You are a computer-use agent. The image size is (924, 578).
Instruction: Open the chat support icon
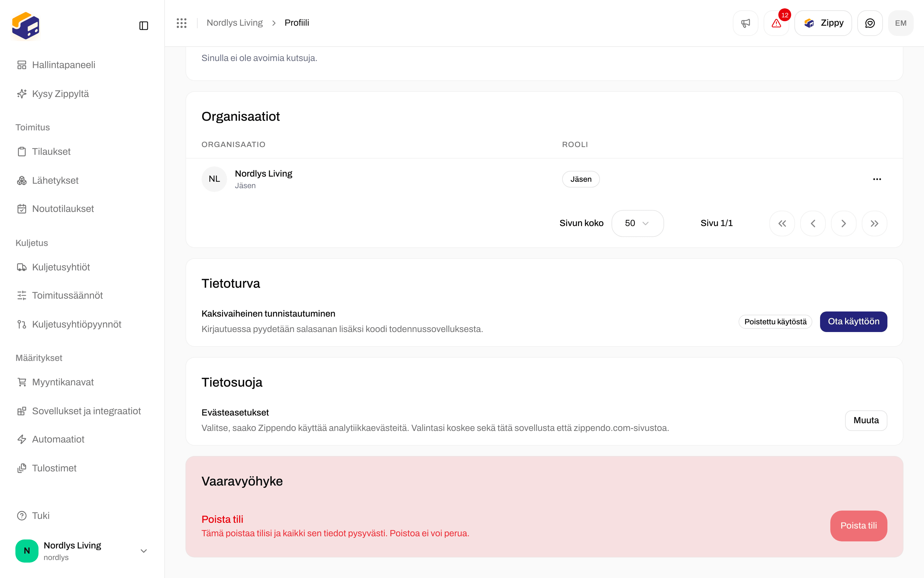[870, 23]
